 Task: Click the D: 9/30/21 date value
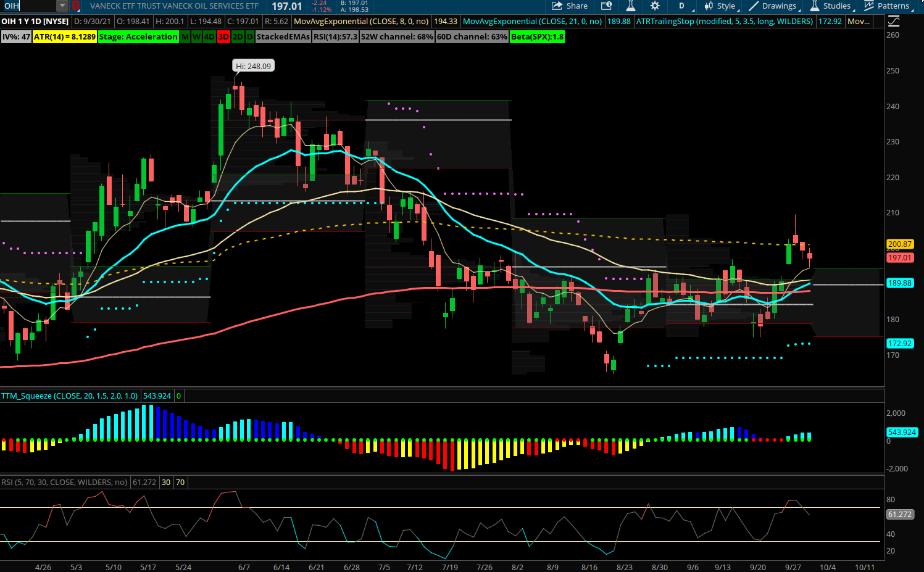93,21
